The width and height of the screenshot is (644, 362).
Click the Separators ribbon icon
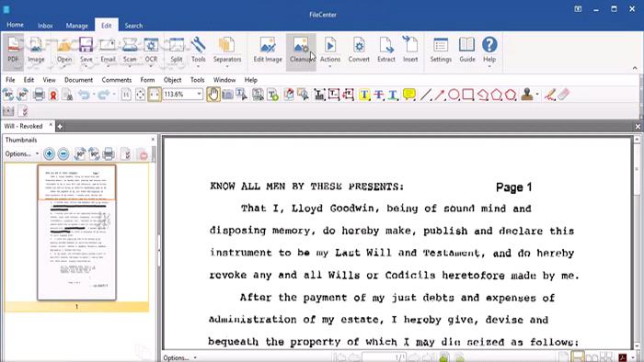227,50
